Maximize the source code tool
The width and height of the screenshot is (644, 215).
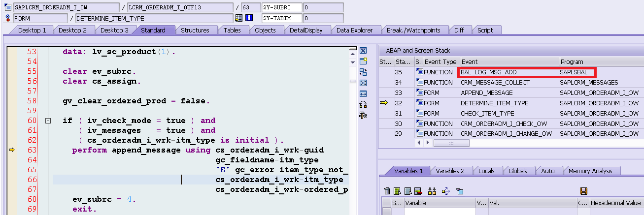coord(364,83)
